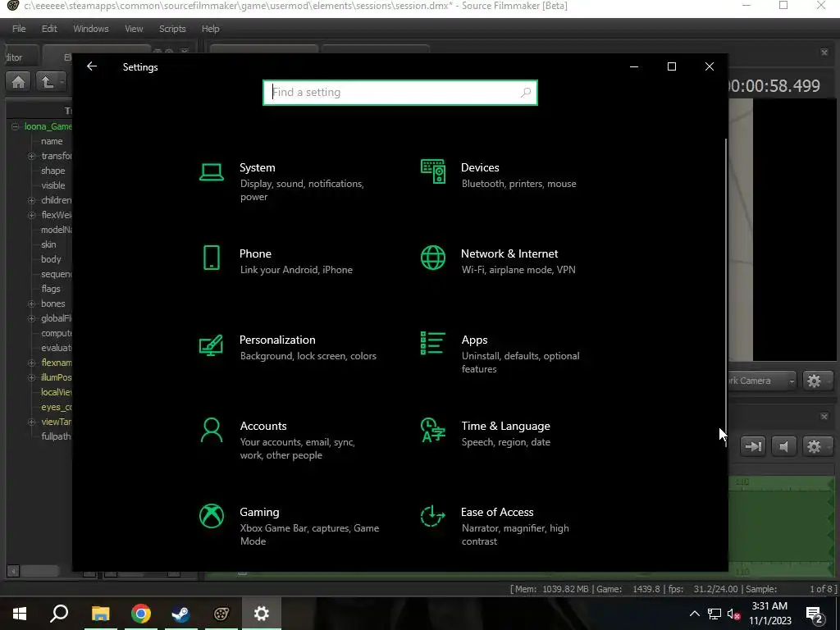Show hidden system tray icons

694,614
